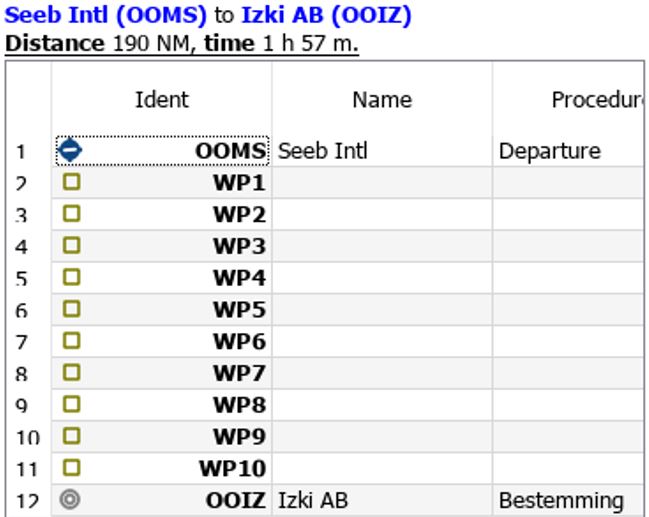This screenshot has width=649, height=517.
Task: Click the WP9 waypoint square icon
Action: (x=72, y=436)
